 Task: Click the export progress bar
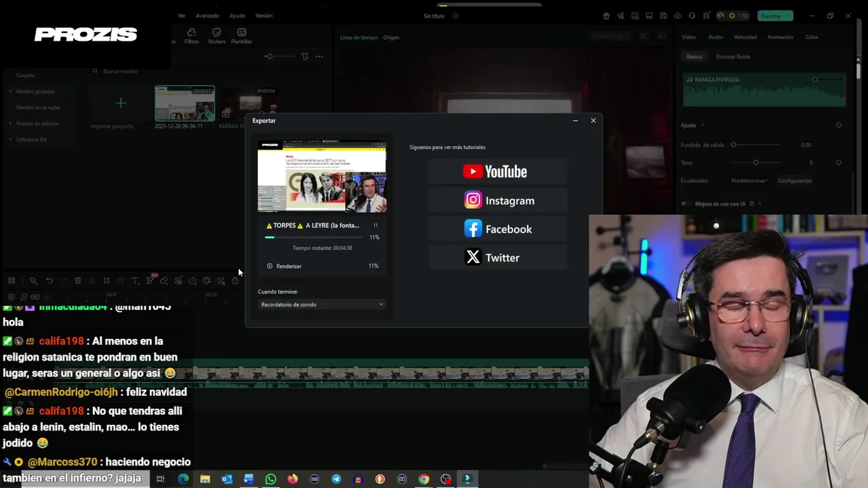click(313, 237)
